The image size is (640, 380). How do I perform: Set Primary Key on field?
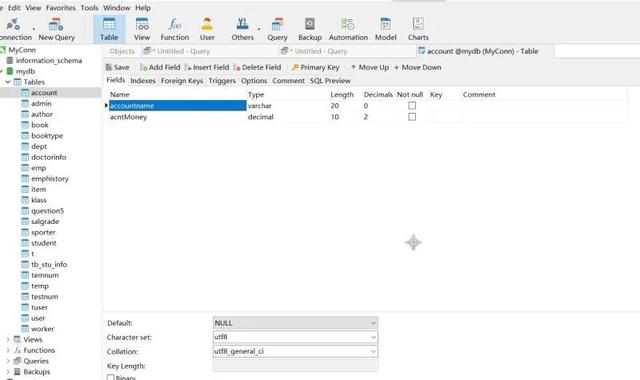pos(316,67)
